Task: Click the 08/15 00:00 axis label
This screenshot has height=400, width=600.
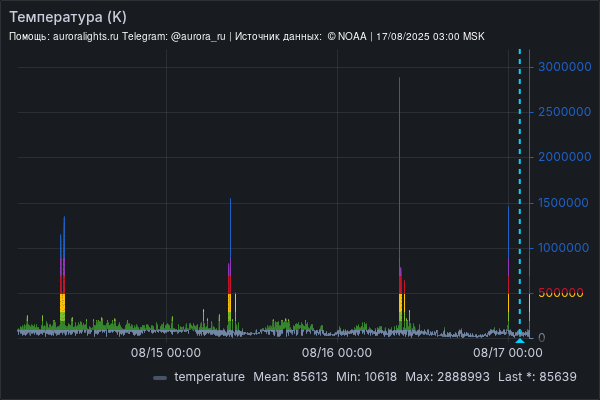Action: (166, 353)
